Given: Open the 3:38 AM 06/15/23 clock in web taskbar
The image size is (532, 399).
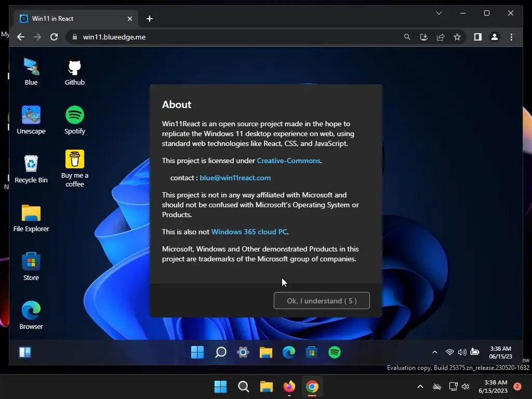Looking at the screenshot, I should [500, 352].
